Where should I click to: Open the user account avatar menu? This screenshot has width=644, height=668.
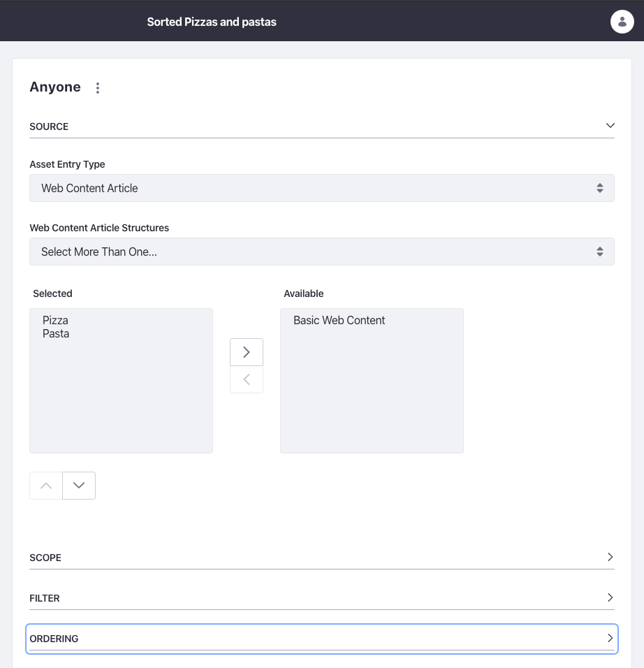(x=622, y=22)
